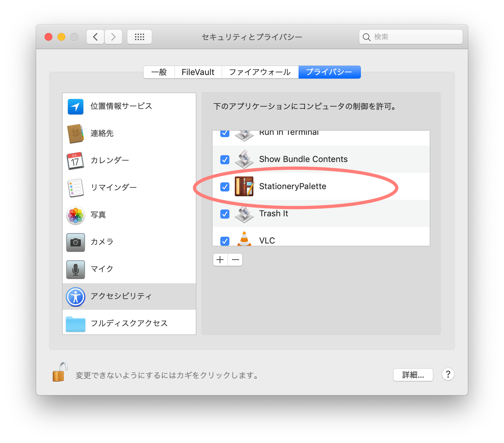Click the minus button to remove app
Screen dimensions: 504x443
[235, 260]
